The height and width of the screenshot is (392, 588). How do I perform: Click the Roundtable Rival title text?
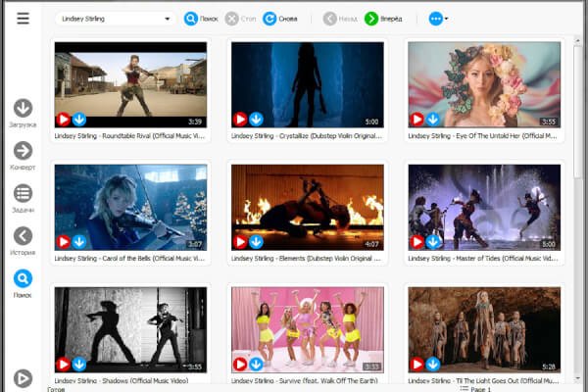click(x=129, y=136)
